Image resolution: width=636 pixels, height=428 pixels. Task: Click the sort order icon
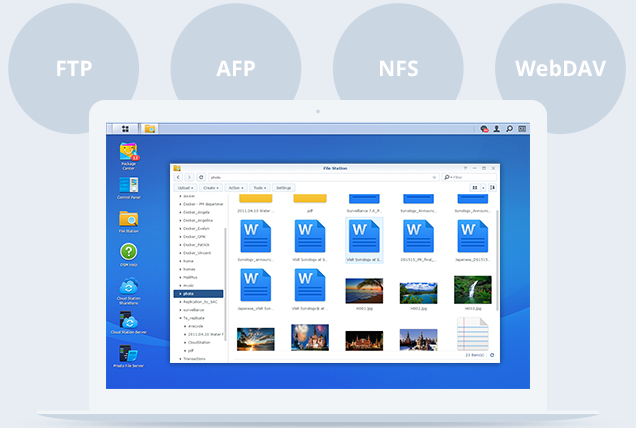tap(492, 188)
